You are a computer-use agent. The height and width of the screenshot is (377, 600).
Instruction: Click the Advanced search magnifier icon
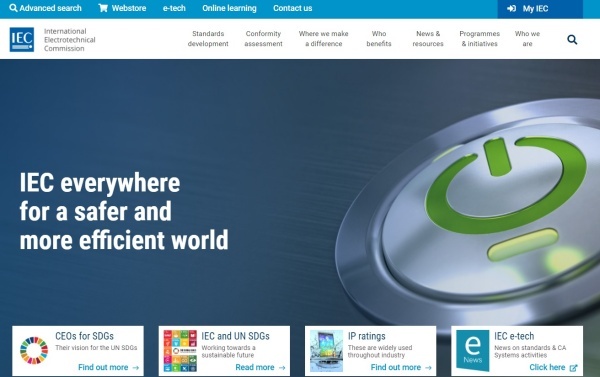pos(13,8)
